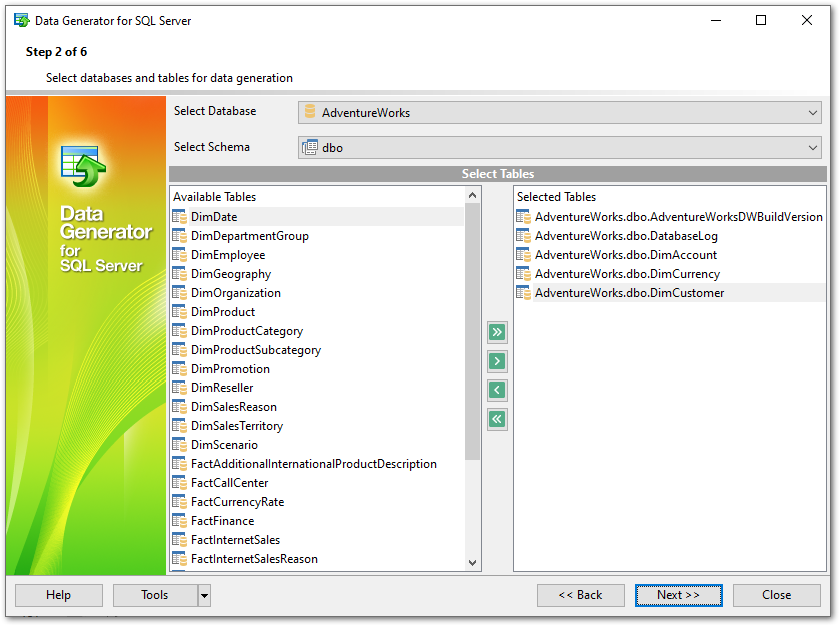Select FactFinance in Available Tables
The height and width of the screenshot is (626, 840).
tap(318, 521)
